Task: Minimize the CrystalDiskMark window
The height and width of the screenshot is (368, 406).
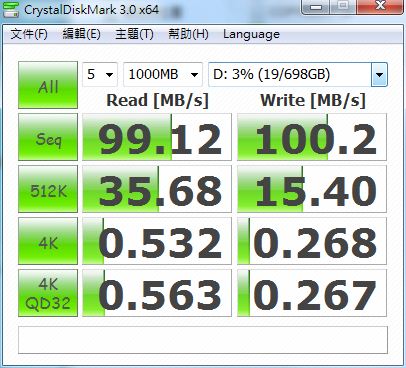Action: pyautogui.click(x=315, y=7)
